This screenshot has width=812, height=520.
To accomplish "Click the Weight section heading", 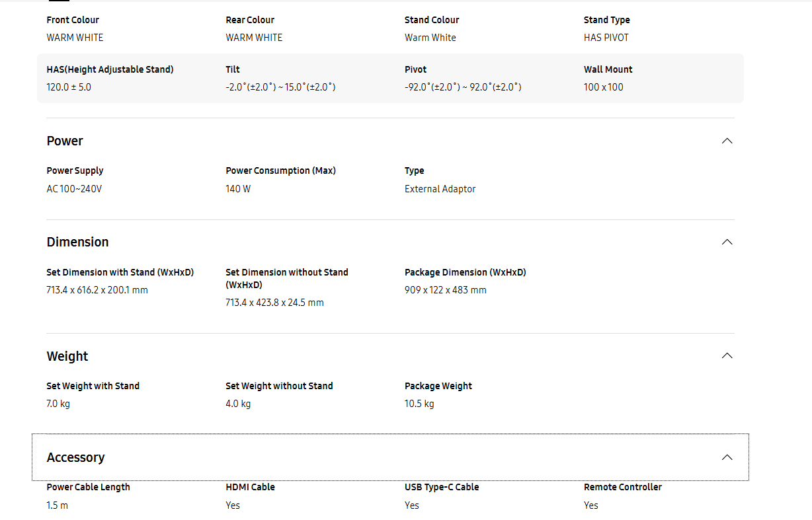I will 67,356.
